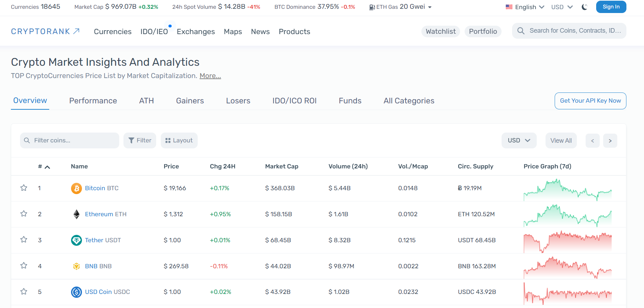644x308 pixels.
Task: Click the Ethereum diamond logo icon
Action: [76, 214]
